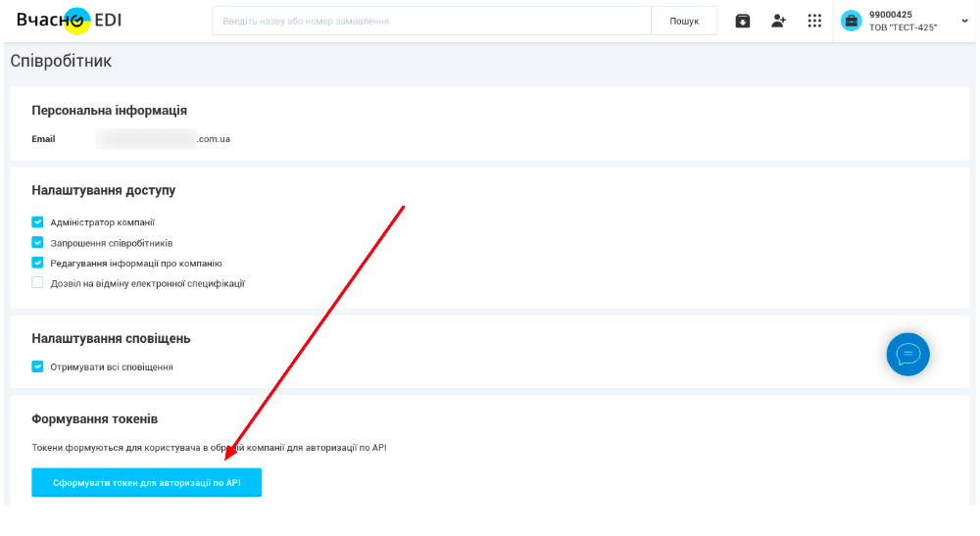The height and width of the screenshot is (536, 980).
Task: Open the archive box icon in header
Action: tap(743, 21)
